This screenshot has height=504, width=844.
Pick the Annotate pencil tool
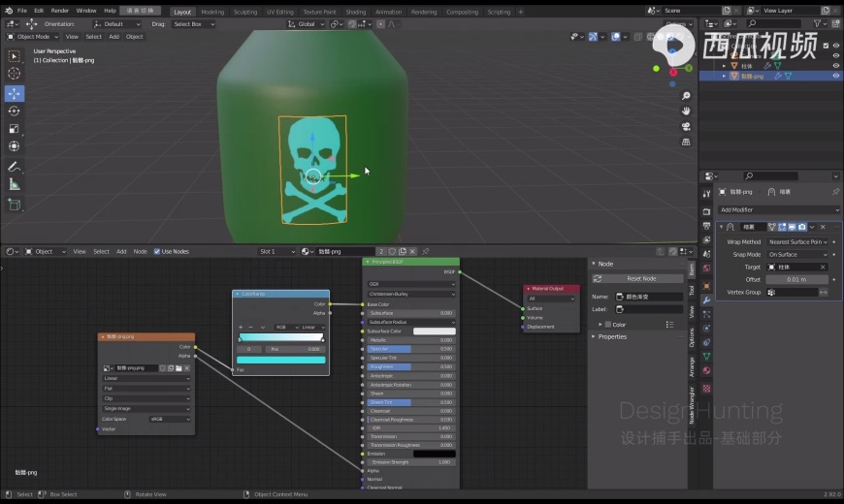coord(14,168)
